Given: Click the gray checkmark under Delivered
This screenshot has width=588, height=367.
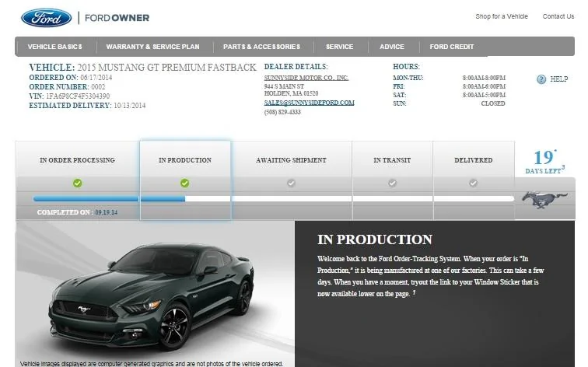Looking at the screenshot, I should click(x=473, y=183).
